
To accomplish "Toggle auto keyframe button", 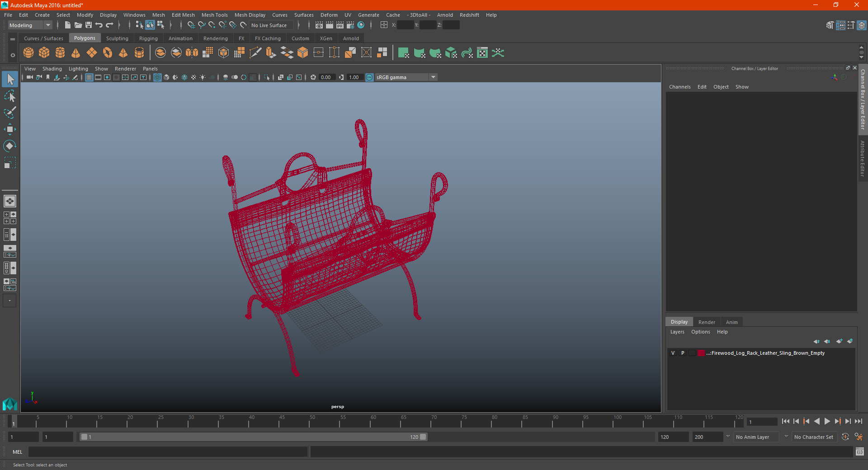I will (x=845, y=437).
